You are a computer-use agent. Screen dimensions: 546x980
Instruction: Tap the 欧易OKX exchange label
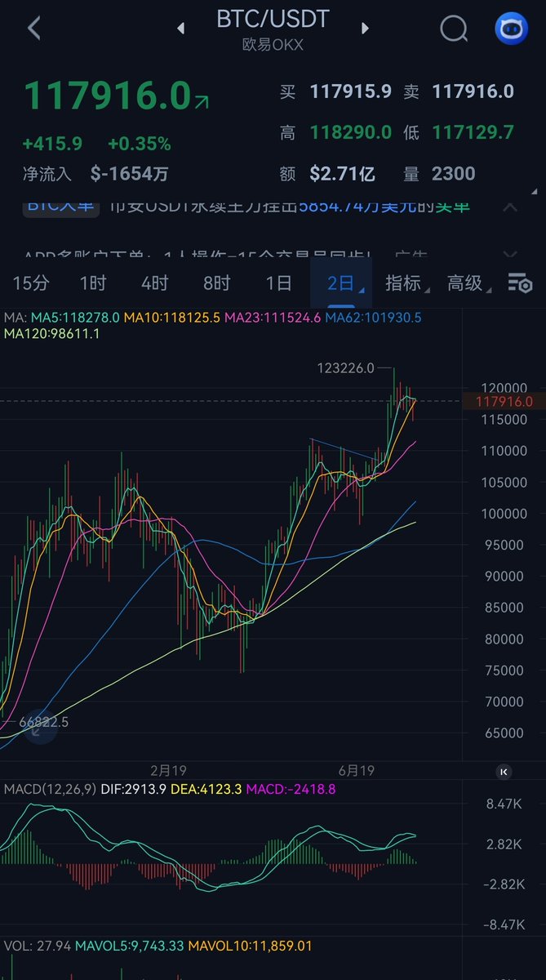pos(273,45)
